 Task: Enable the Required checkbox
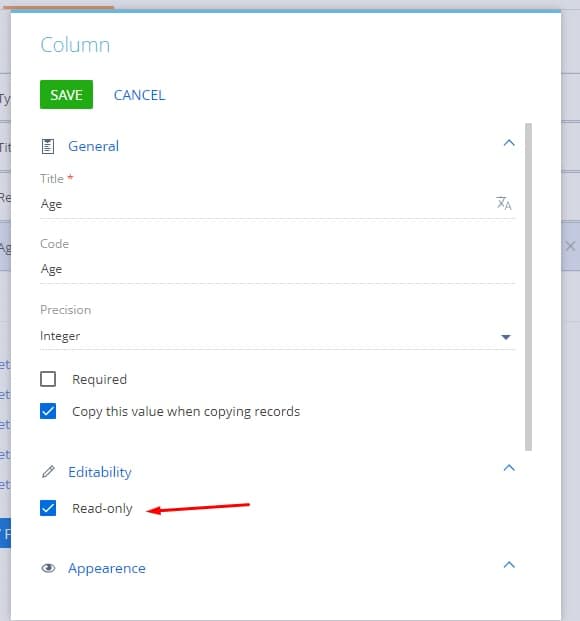tap(48, 379)
